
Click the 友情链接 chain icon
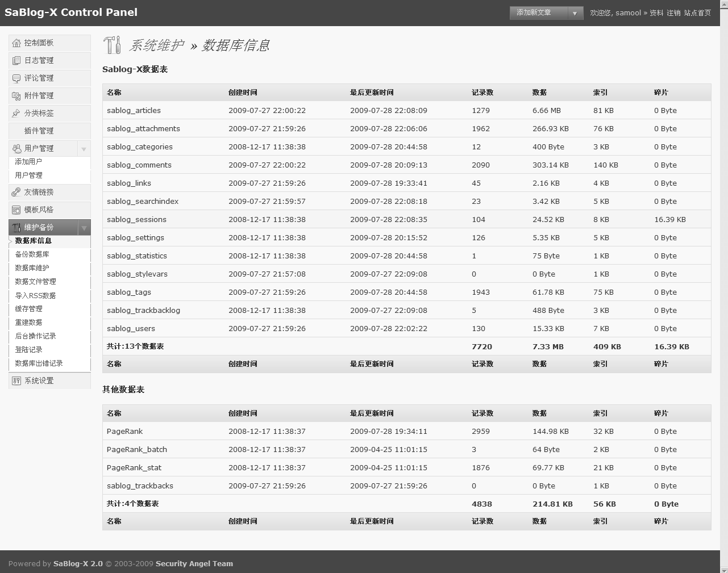point(16,193)
